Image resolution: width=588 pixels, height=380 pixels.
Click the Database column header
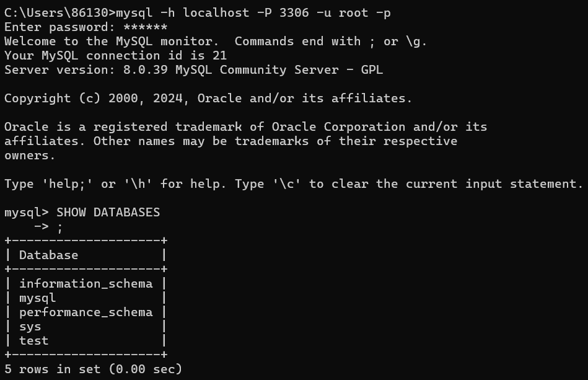pos(49,255)
